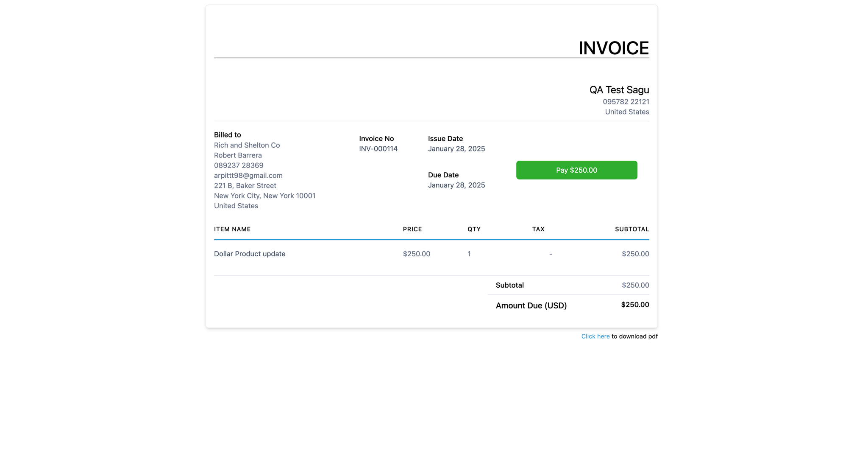The image size is (868, 462).
Task: Click the item row subtotal $250.00
Action: 635,254
